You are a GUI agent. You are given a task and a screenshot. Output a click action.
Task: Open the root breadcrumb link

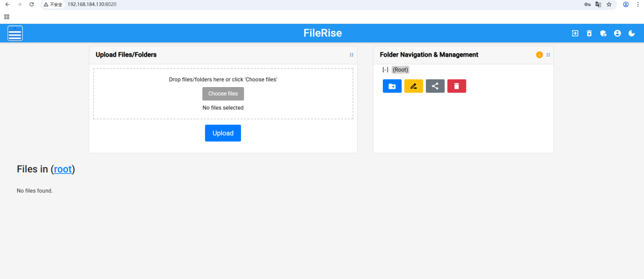[x=63, y=169]
